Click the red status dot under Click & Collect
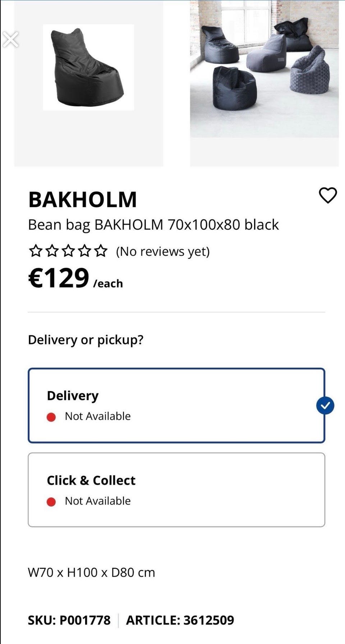 click(51, 502)
